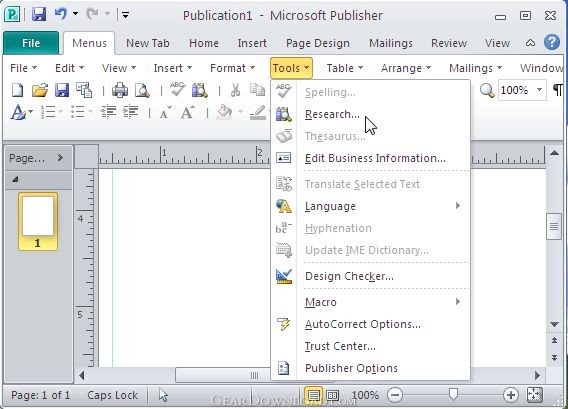Click the numbered list icon
This screenshot has height=409, width=568.
[48, 112]
